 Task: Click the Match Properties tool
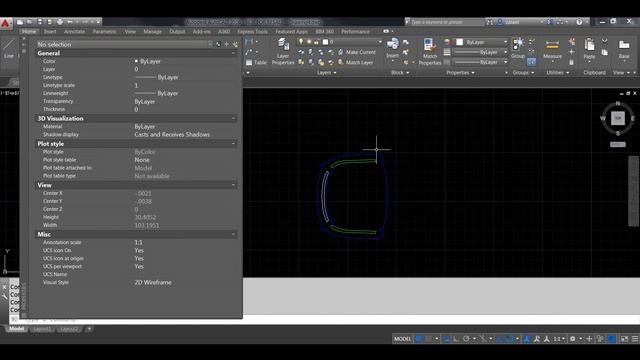pyautogui.click(x=430, y=51)
